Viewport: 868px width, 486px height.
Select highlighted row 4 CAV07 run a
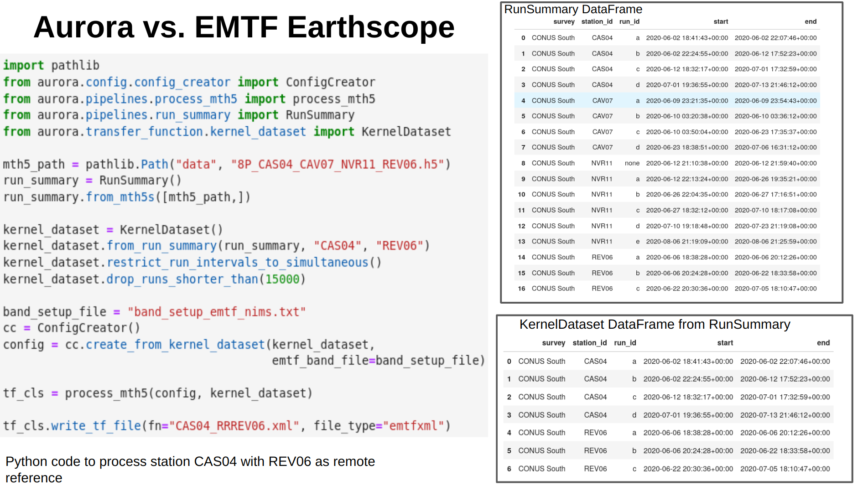[x=667, y=101]
